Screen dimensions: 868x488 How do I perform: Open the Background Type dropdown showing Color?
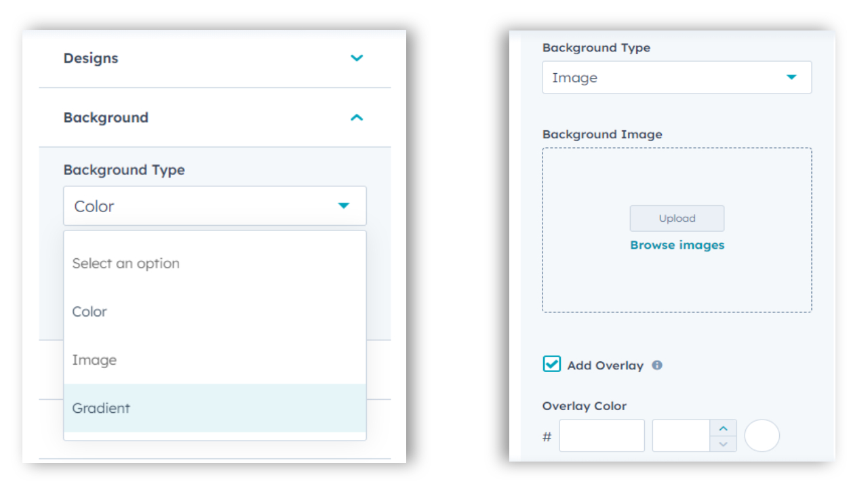click(x=214, y=206)
